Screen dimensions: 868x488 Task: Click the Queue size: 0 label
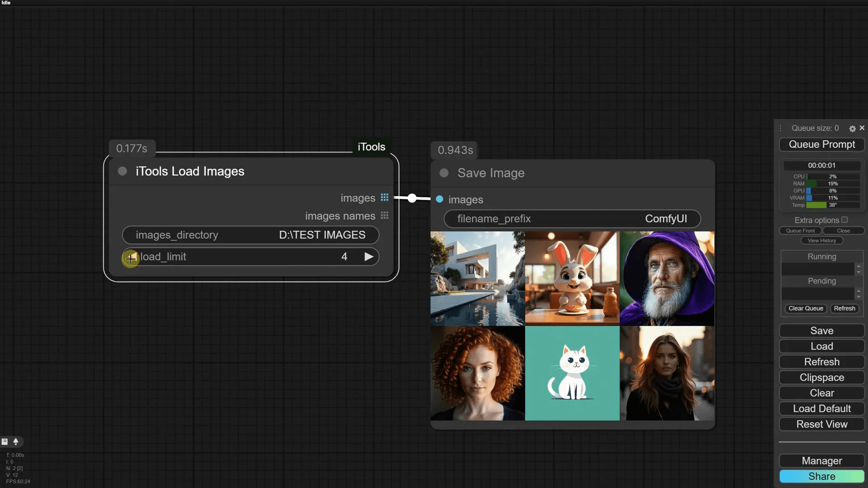click(x=815, y=128)
